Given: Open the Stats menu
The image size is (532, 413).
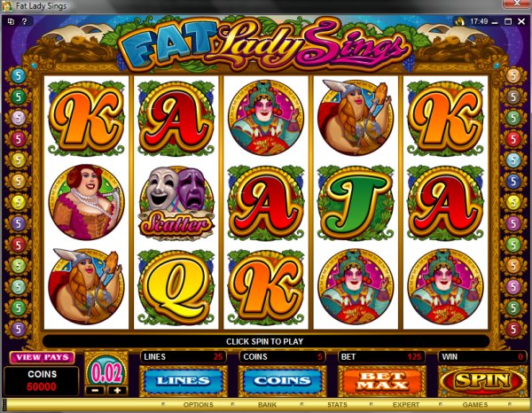Looking at the screenshot, I should pyautogui.click(x=337, y=405).
